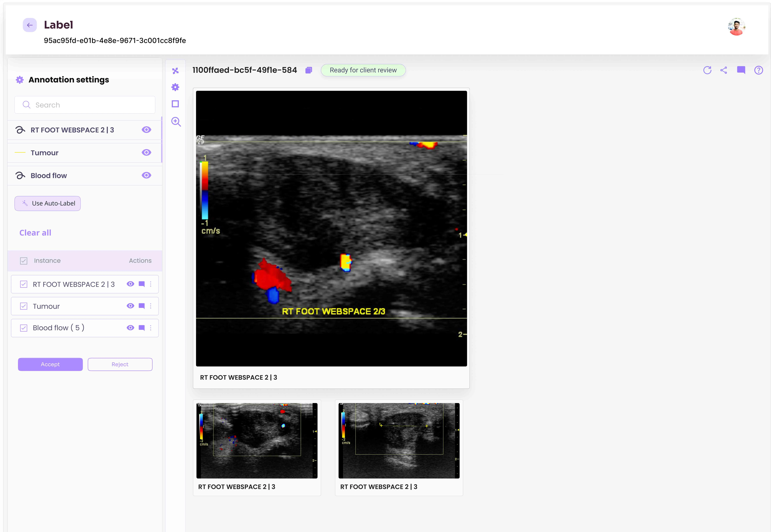The image size is (771, 532).
Task: Reject the annotation
Action: click(120, 364)
